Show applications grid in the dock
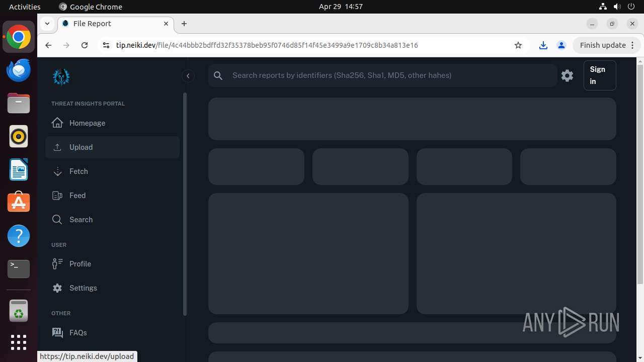Viewport: 644px width, 362px height. pos(19,342)
